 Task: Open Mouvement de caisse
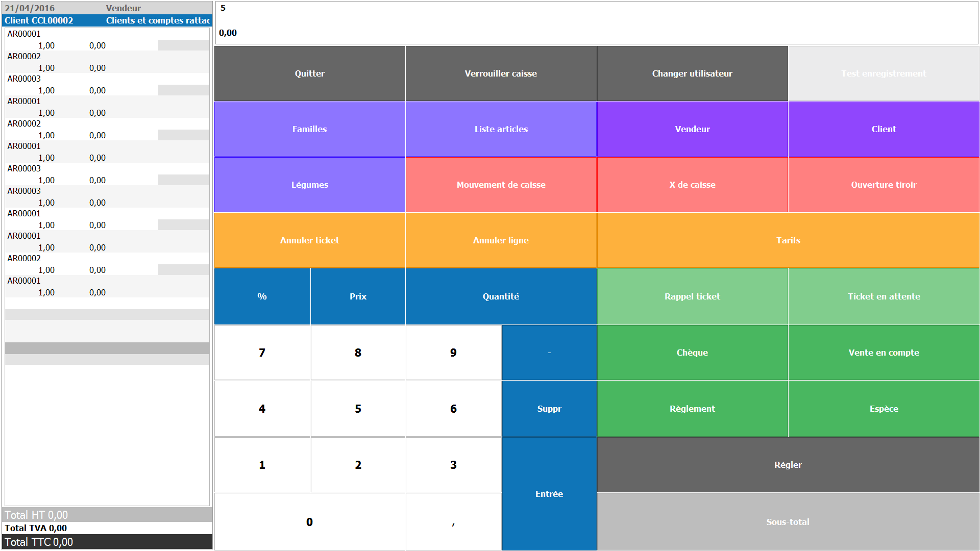pyautogui.click(x=501, y=185)
